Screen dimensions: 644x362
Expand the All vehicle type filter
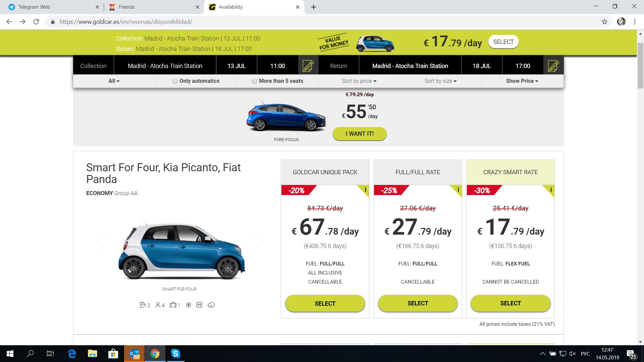pyautogui.click(x=114, y=81)
